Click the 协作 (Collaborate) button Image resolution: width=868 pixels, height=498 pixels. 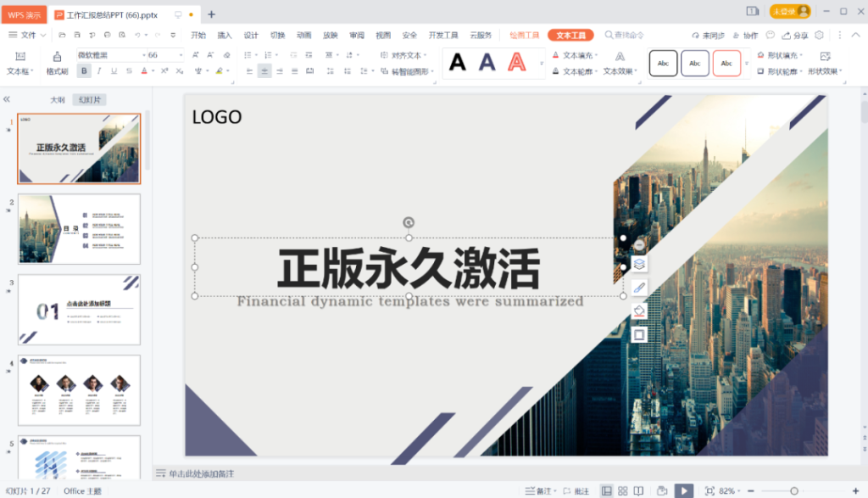pyautogui.click(x=745, y=35)
